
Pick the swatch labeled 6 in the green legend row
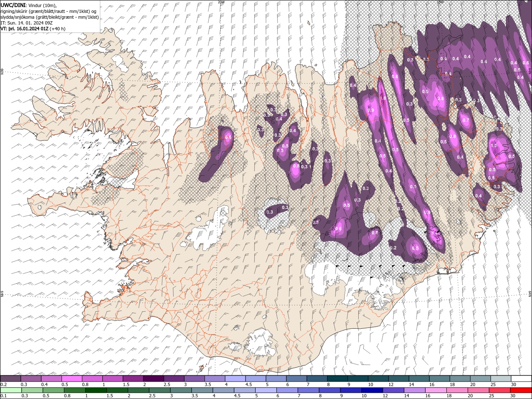click(x=287, y=390)
